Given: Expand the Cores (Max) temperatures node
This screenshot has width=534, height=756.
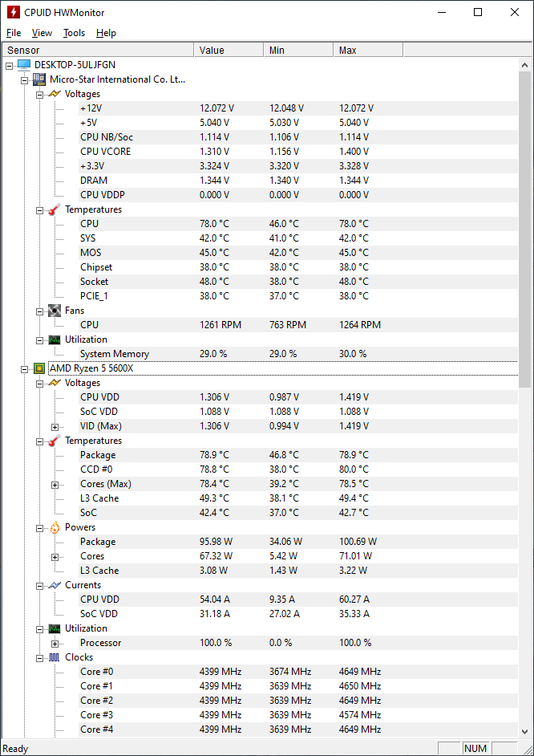Looking at the screenshot, I should pos(55,484).
